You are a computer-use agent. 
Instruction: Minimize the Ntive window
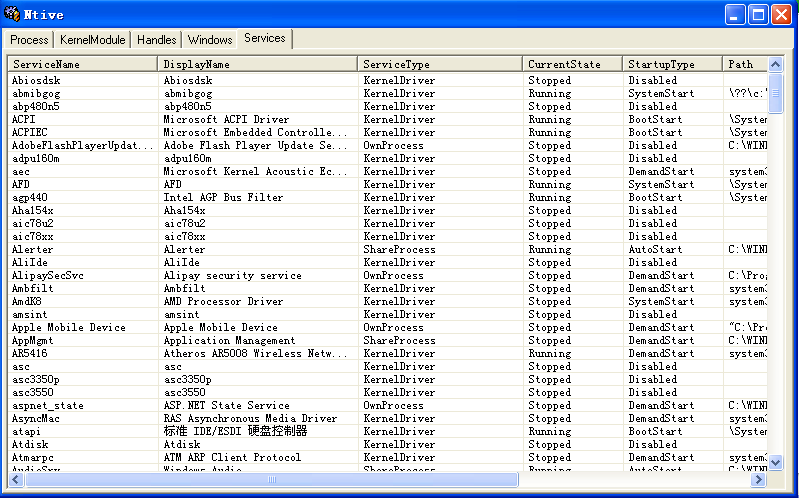[735, 15]
